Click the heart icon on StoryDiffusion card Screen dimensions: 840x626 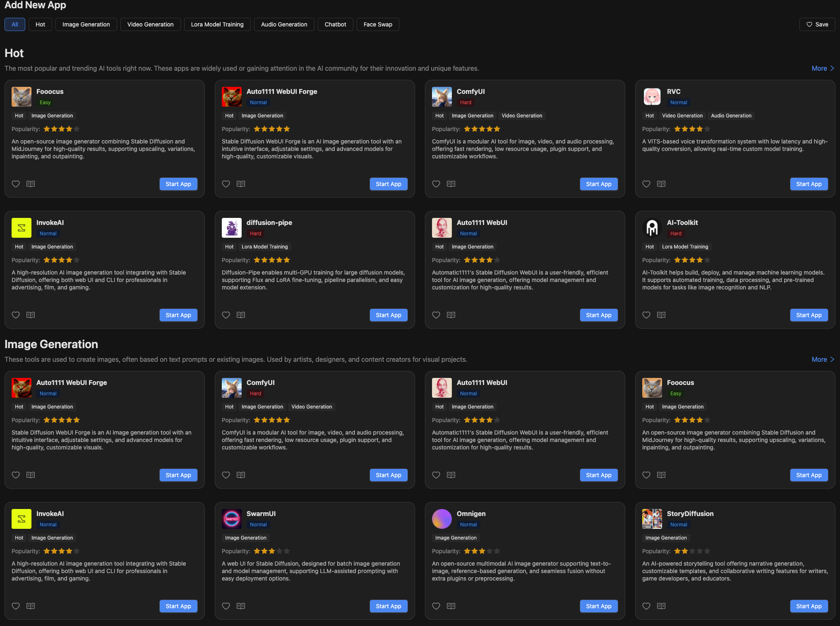coord(646,606)
